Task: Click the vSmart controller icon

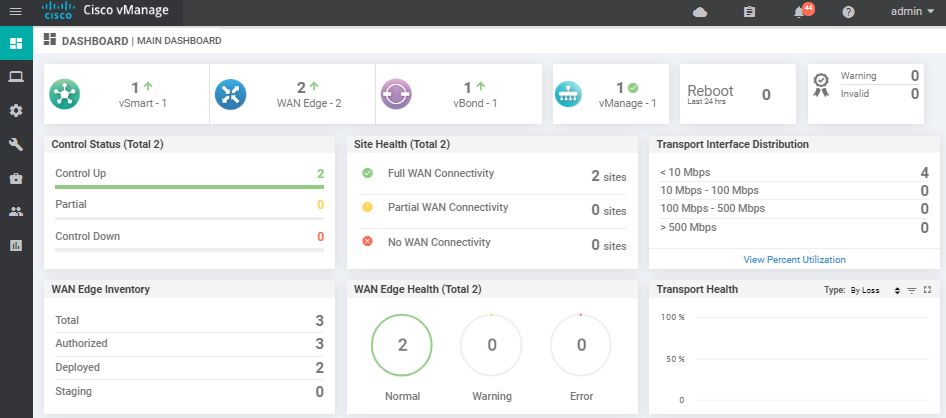Action: tap(65, 94)
